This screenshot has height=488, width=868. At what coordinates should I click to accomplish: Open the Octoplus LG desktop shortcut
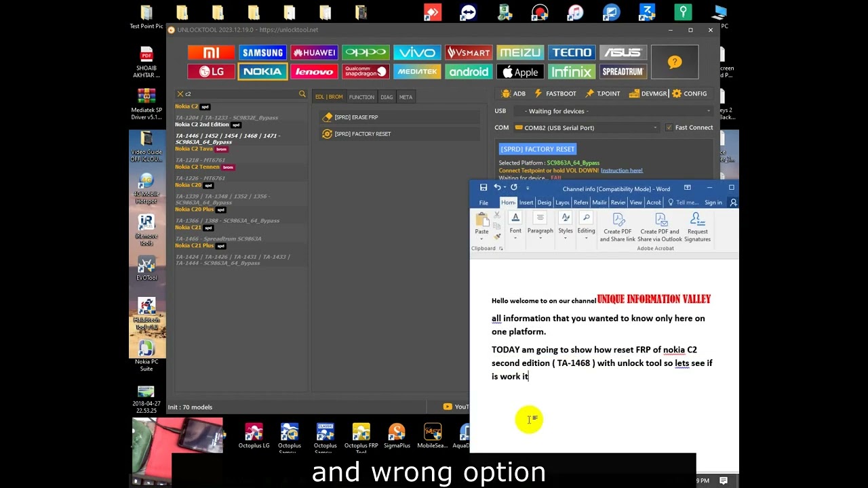click(x=254, y=436)
